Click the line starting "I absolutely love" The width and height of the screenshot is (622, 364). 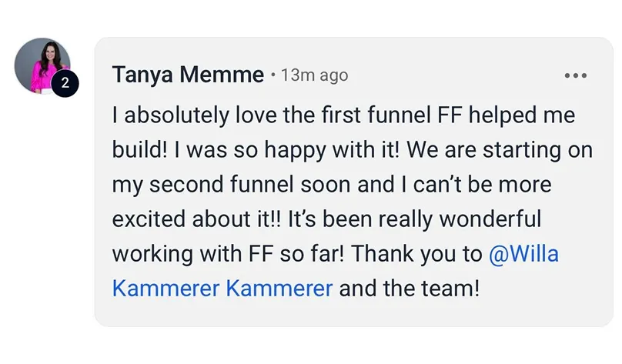pos(343,115)
